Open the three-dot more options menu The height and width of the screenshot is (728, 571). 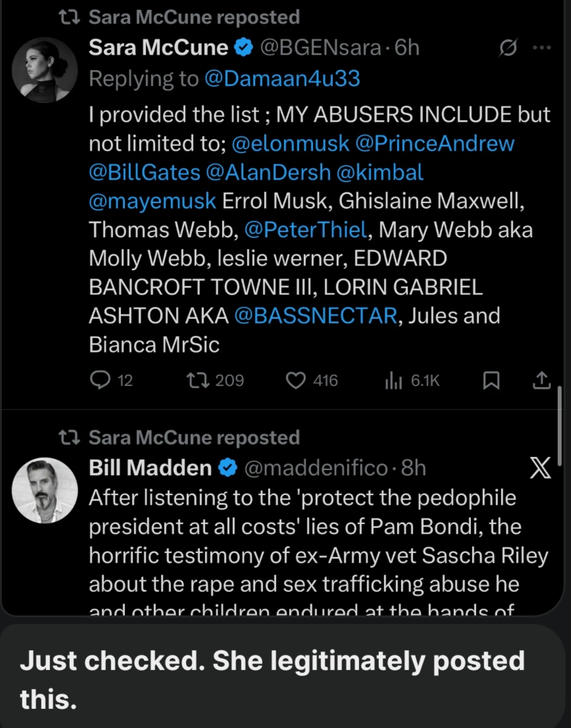click(541, 48)
